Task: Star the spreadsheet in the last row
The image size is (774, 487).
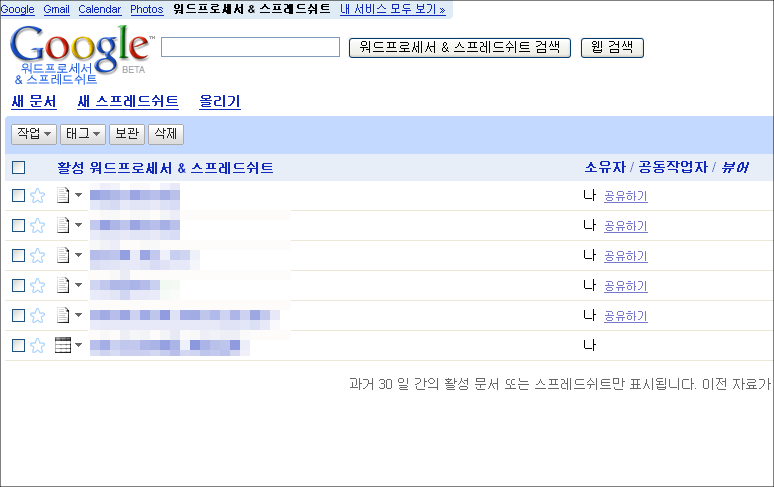Action: coord(38,345)
